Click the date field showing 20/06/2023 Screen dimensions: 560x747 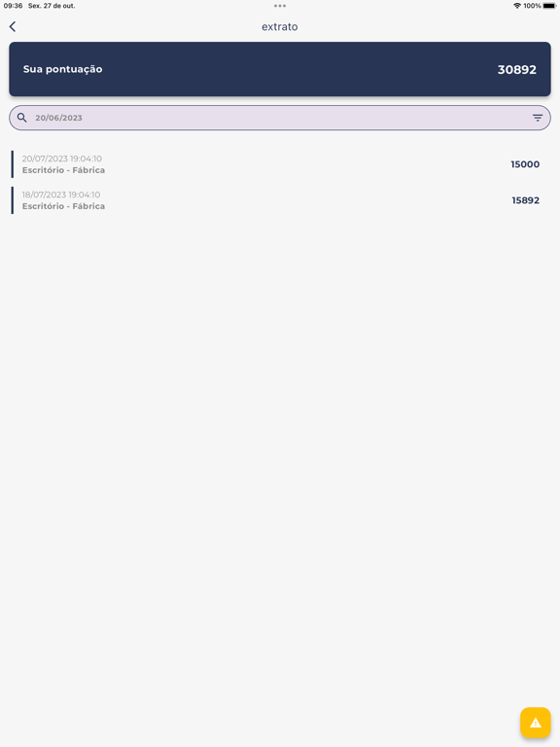pos(280,118)
